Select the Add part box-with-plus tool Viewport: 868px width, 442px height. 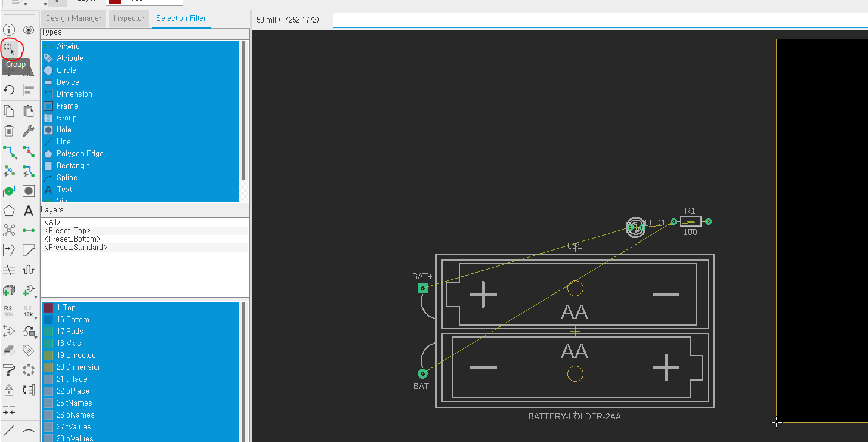[9, 290]
